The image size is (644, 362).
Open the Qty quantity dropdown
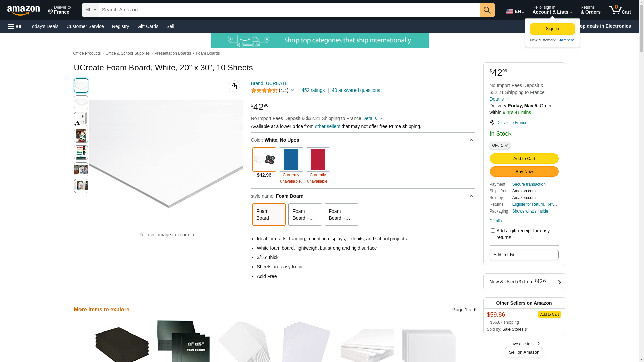(x=499, y=145)
